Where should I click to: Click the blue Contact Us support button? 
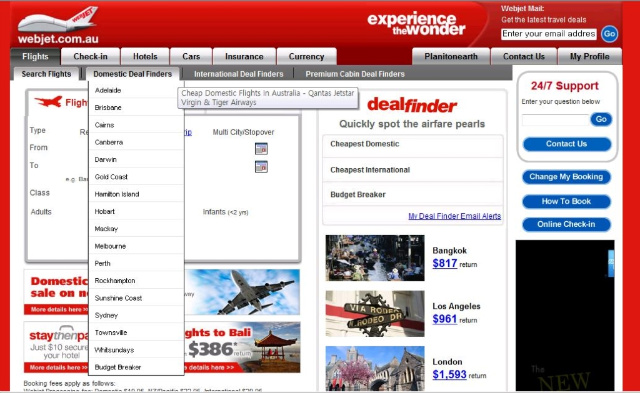(x=567, y=144)
